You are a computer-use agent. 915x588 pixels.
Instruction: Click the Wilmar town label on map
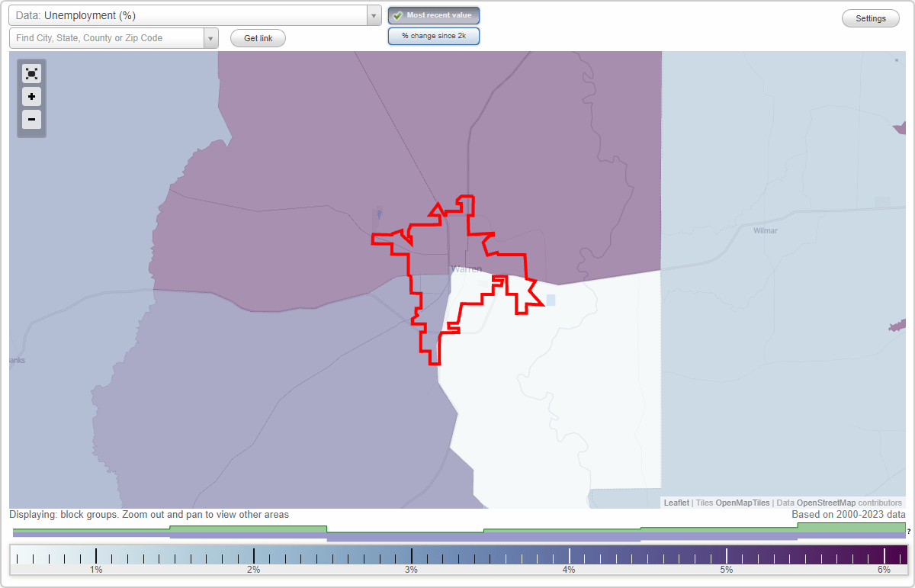pyautogui.click(x=765, y=230)
